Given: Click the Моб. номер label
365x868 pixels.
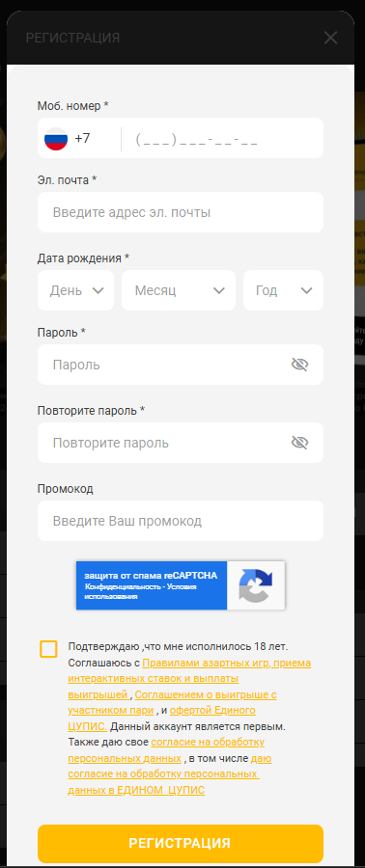Looking at the screenshot, I should [72, 106].
